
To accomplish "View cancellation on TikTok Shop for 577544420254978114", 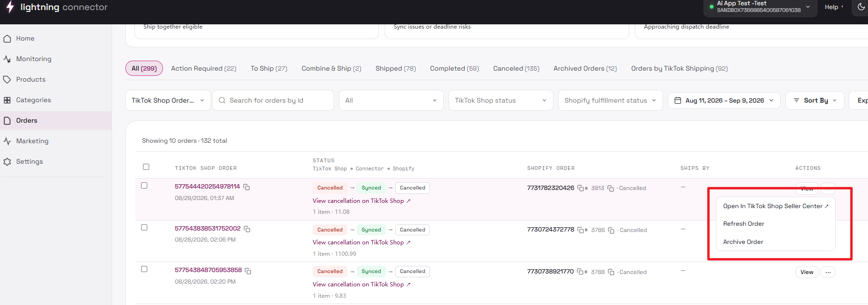I will [361, 201].
